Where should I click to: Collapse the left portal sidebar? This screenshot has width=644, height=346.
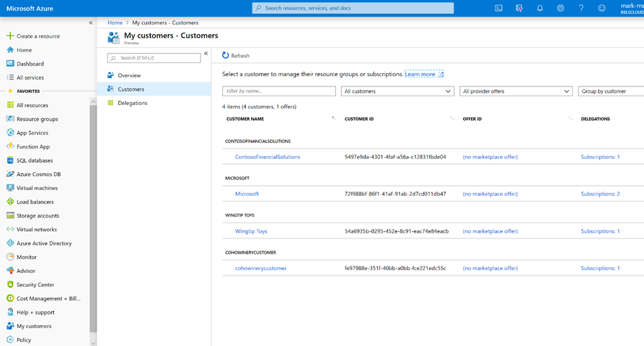tap(91, 23)
